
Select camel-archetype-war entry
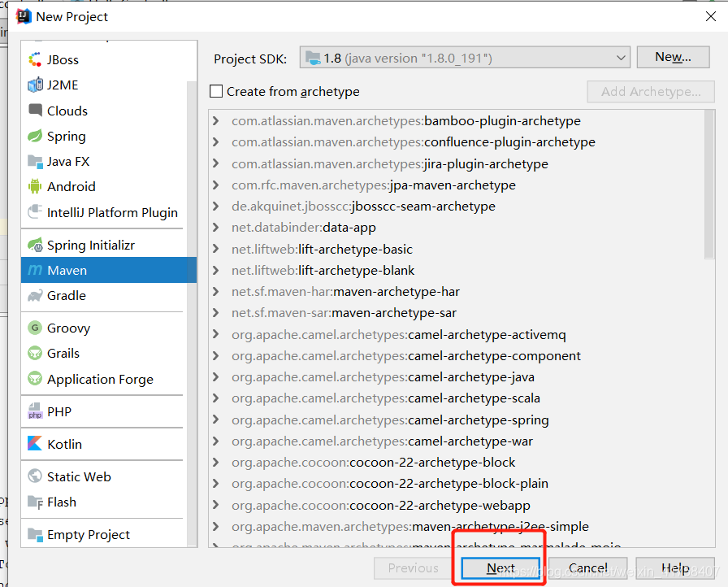pyautogui.click(x=382, y=441)
